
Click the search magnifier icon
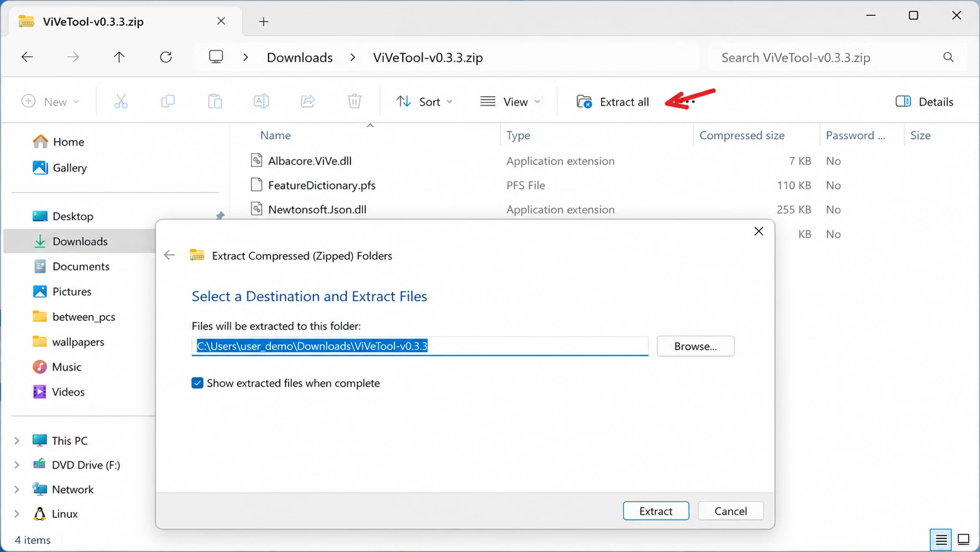(948, 57)
